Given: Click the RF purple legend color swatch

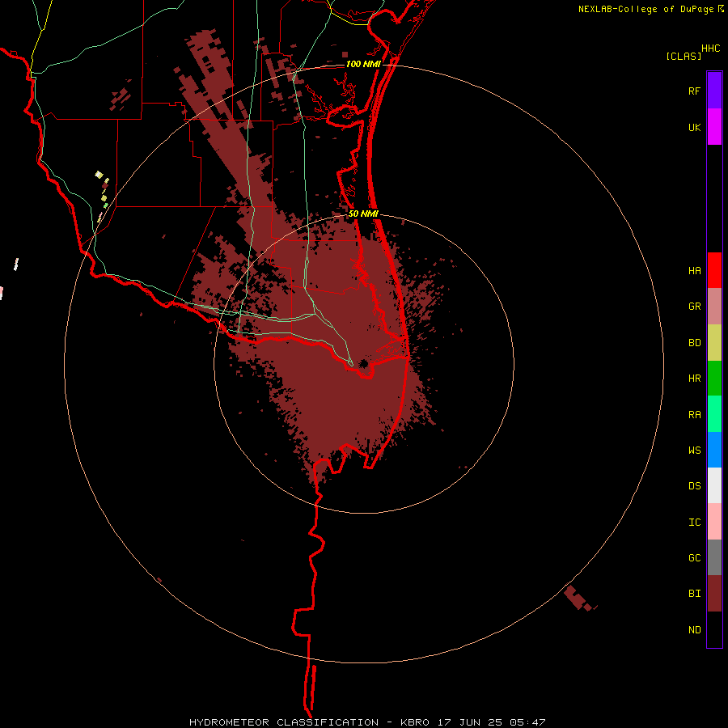Looking at the screenshot, I should [714, 91].
